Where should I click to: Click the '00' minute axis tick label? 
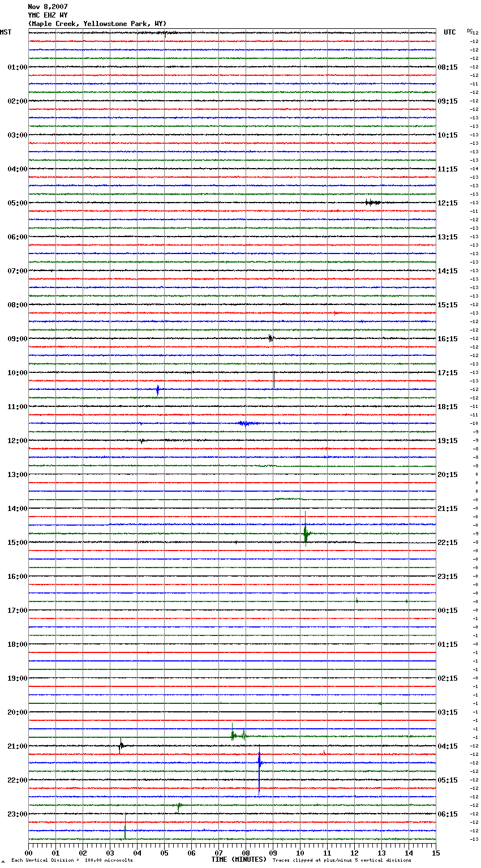(x=29, y=853)
